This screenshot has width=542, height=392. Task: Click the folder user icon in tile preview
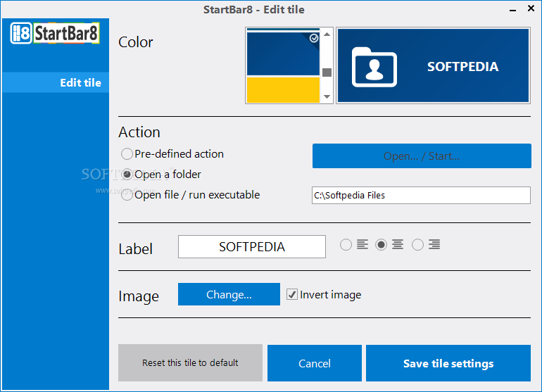tap(374, 67)
